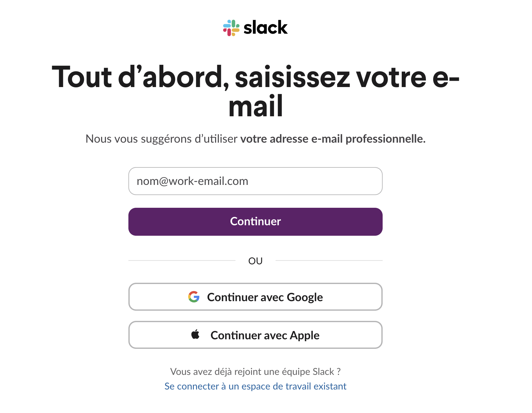Choose Continuer avec Apple

click(x=255, y=335)
